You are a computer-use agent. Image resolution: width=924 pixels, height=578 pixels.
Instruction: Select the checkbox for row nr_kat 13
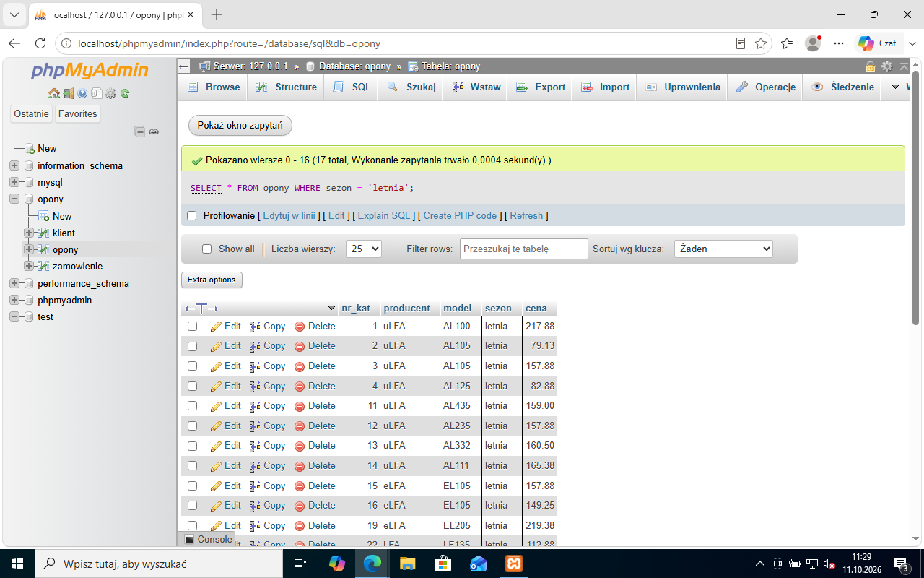coord(192,446)
